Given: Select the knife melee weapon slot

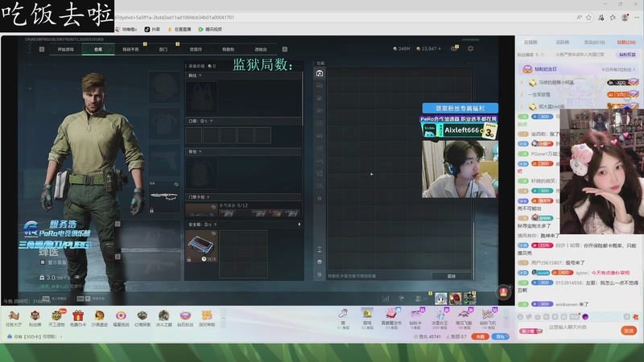Looking at the screenshot, I should click(164, 196).
